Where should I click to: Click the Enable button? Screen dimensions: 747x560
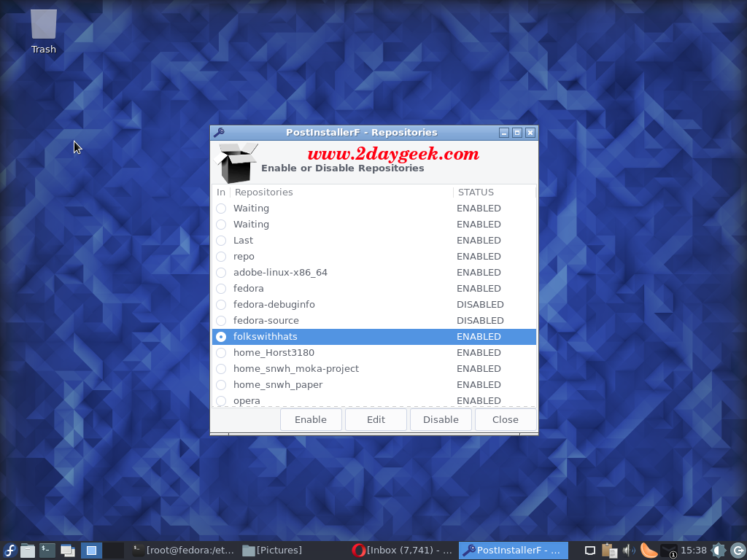[x=311, y=419]
